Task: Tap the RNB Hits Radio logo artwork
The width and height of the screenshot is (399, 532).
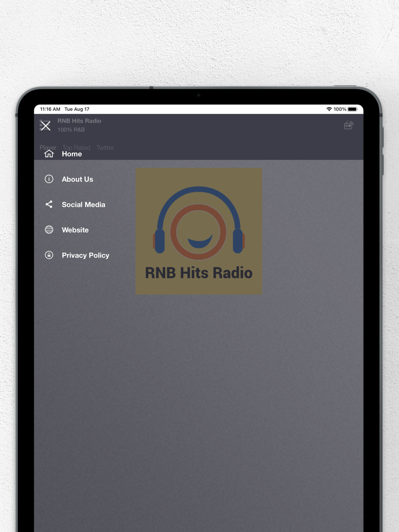Action: point(199,231)
